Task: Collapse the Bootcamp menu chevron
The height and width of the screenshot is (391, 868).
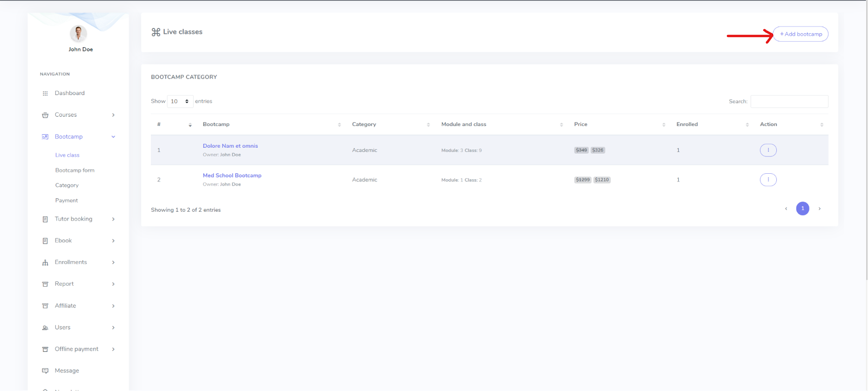Action: (x=113, y=137)
